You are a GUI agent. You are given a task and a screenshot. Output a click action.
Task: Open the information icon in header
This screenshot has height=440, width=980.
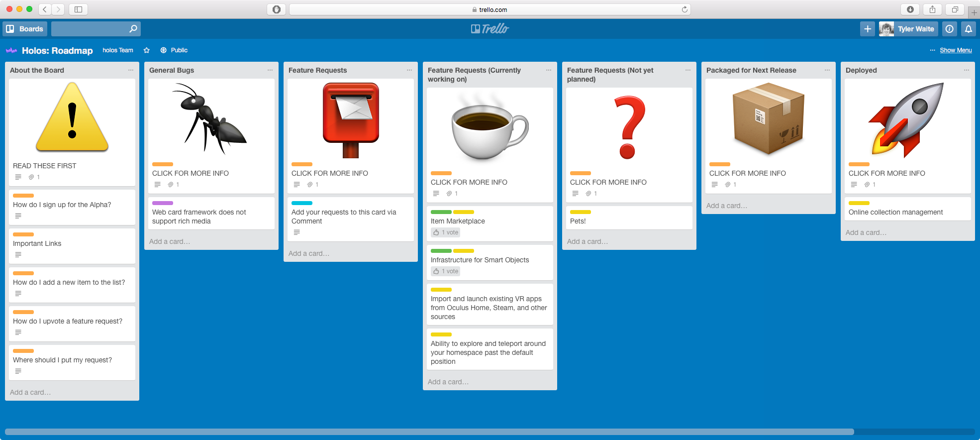tap(950, 29)
